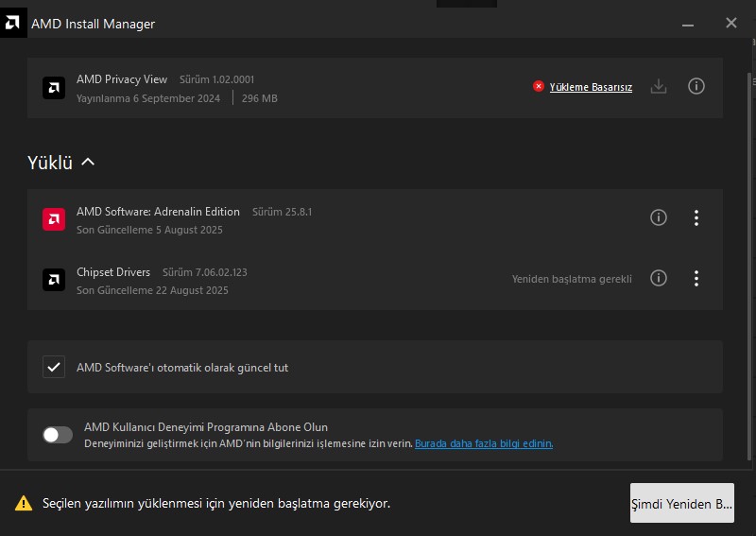Collapse the Yüklü section chevron
This screenshot has width=756, height=536.
[88, 162]
